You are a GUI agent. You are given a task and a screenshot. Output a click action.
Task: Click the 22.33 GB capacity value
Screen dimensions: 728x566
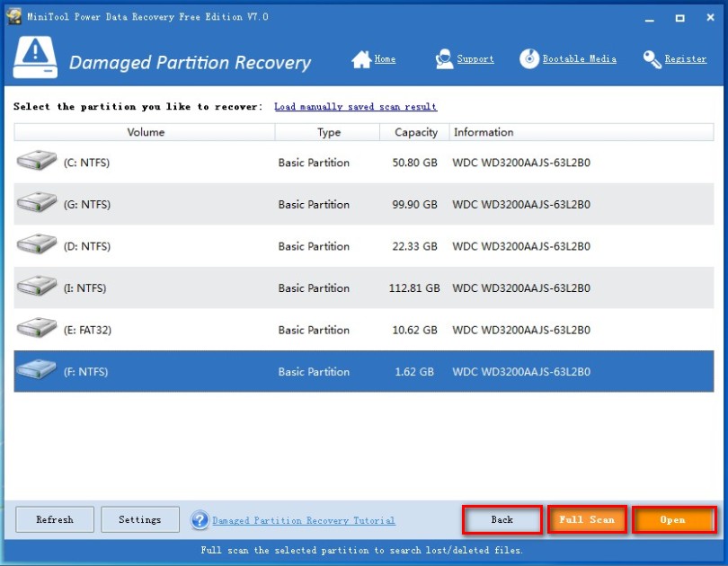(414, 246)
